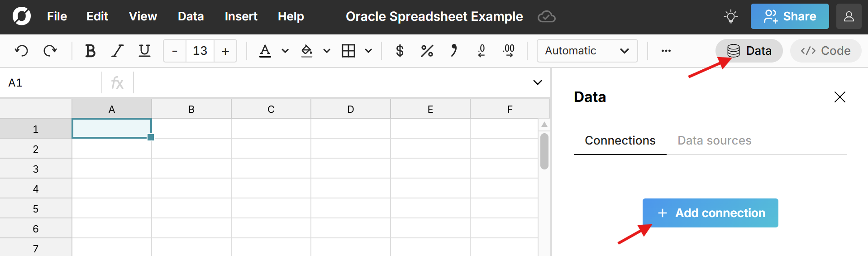
Task: Toggle bold formatting
Action: point(90,51)
